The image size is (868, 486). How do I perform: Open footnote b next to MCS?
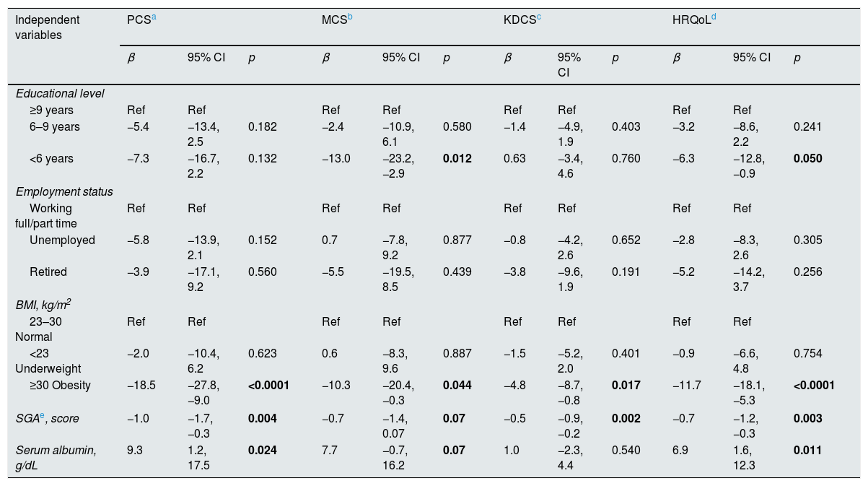pyautogui.click(x=350, y=17)
